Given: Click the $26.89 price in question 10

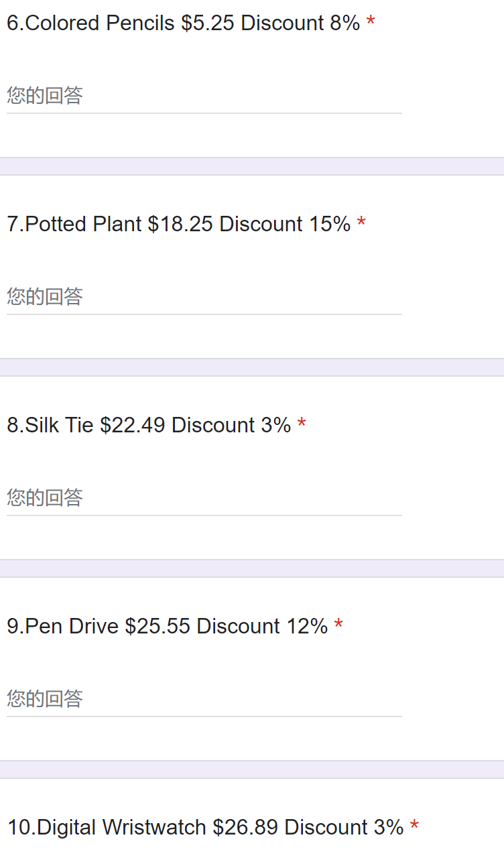Looking at the screenshot, I should tap(245, 827).
